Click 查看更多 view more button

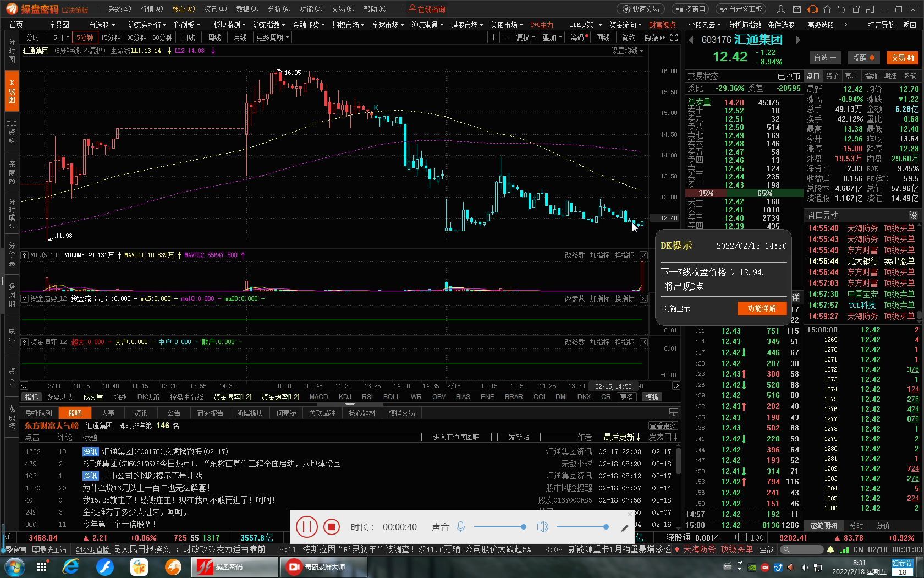tap(663, 426)
